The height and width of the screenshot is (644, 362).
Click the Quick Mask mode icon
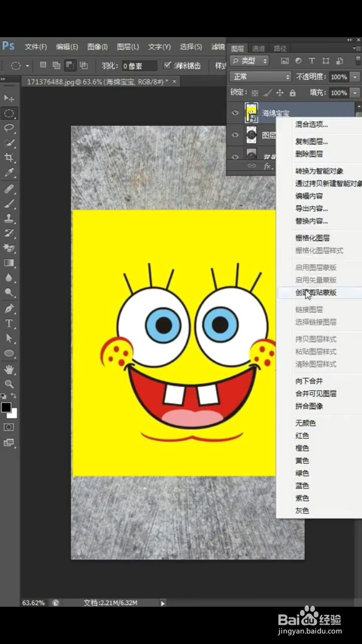[x=9, y=427]
